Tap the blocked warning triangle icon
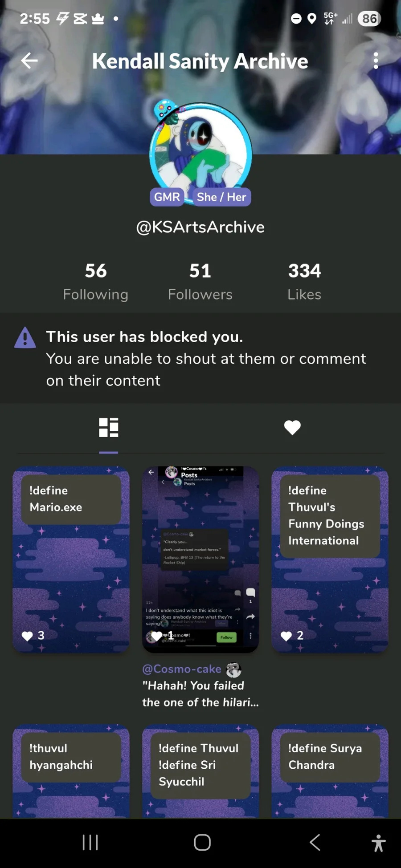This screenshot has width=401, height=868. point(25,337)
